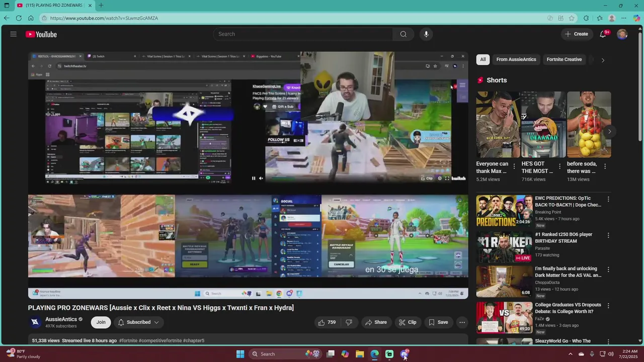The height and width of the screenshot is (362, 644).
Task: Refresh the page
Action: click(19, 18)
